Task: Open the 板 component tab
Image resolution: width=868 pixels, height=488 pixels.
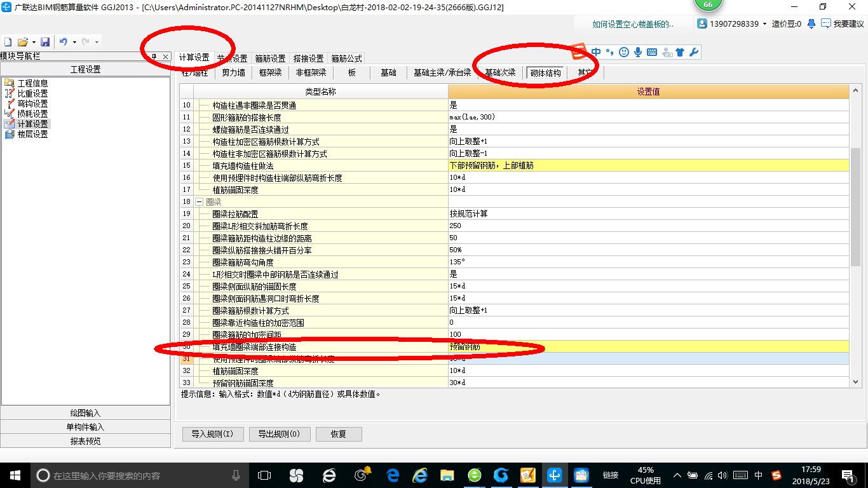Action: pos(352,72)
